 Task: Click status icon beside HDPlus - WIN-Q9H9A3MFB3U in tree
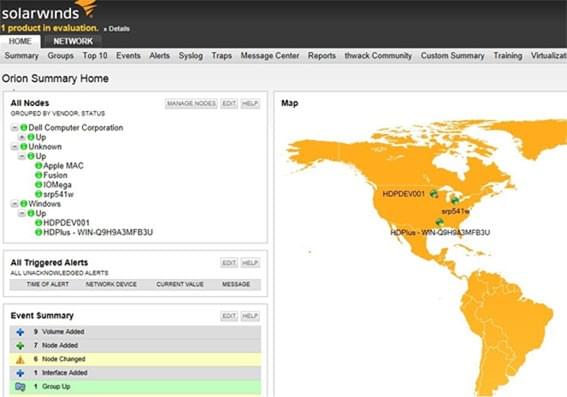(x=38, y=232)
